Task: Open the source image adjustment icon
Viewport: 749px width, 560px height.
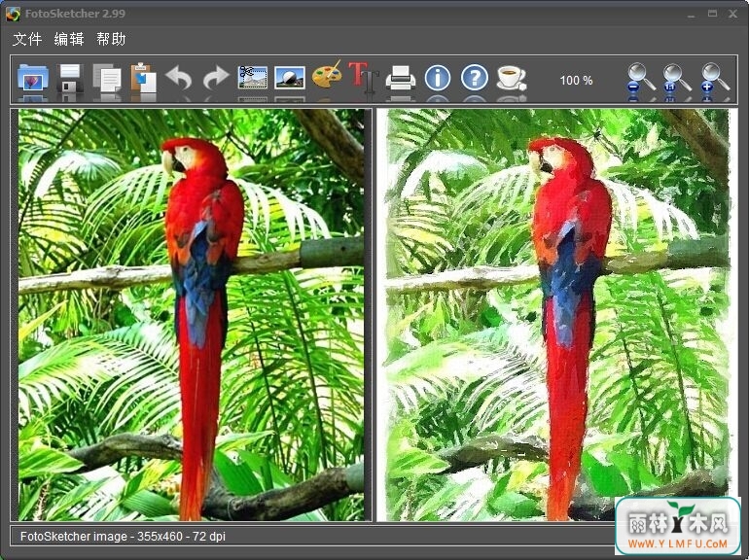Action: [290, 78]
